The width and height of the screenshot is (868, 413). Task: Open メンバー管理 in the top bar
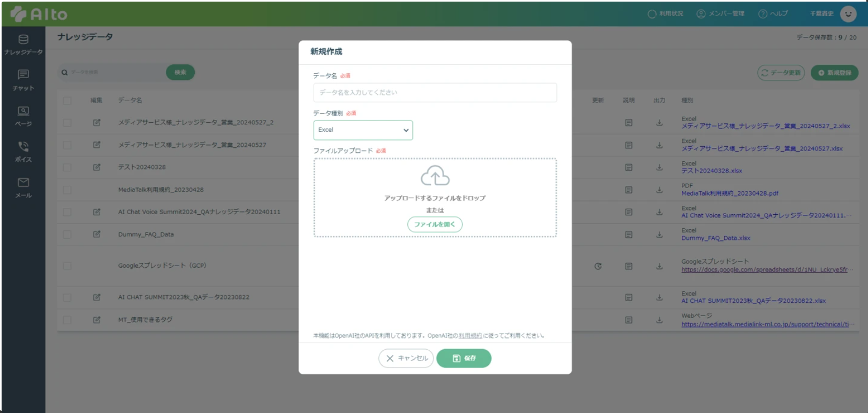coord(720,14)
